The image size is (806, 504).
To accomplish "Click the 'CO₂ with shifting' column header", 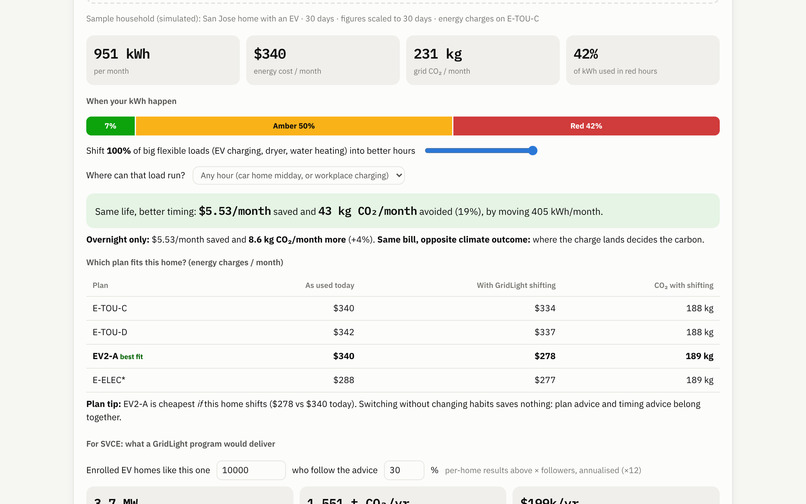I will pos(684,285).
